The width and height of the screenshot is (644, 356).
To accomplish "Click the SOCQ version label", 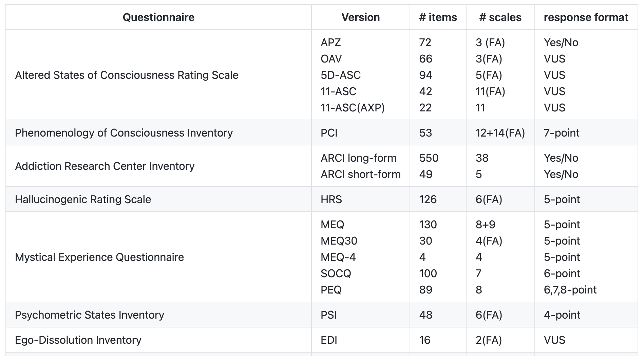I will [336, 273].
